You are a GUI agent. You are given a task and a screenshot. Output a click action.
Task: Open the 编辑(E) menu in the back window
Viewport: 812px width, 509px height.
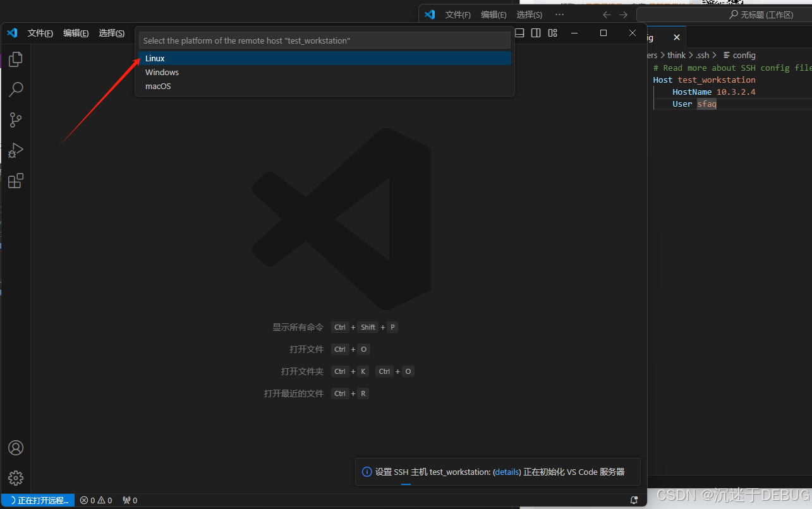click(494, 15)
